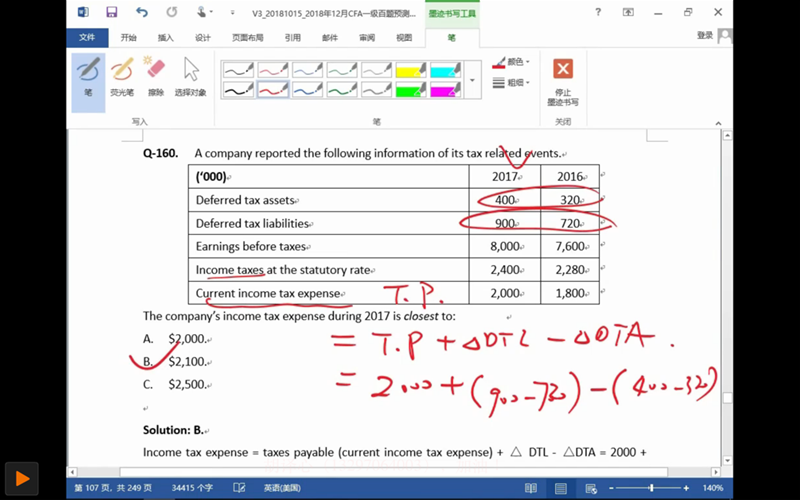Click word count 34415 个字

pos(192,488)
